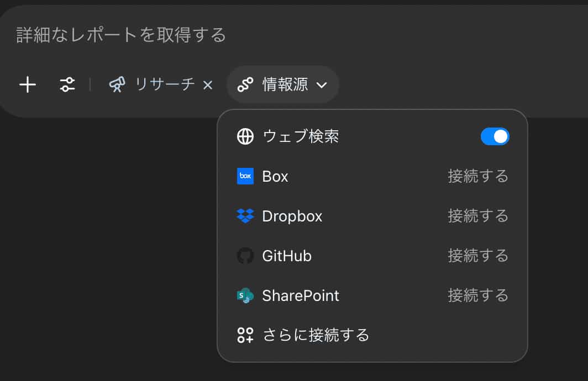Connect SharePoint via 接続する

point(478,295)
